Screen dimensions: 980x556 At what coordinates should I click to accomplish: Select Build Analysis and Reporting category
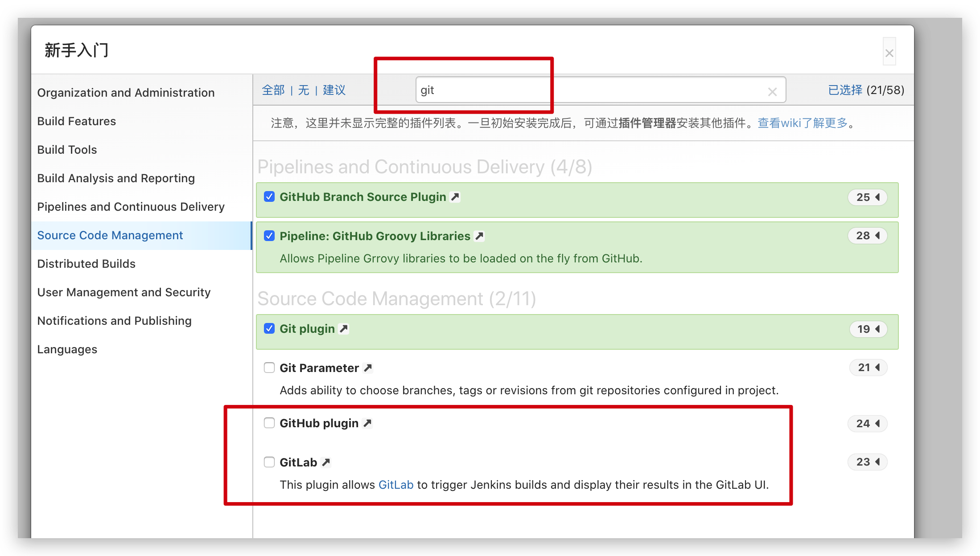(x=142, y=178)
